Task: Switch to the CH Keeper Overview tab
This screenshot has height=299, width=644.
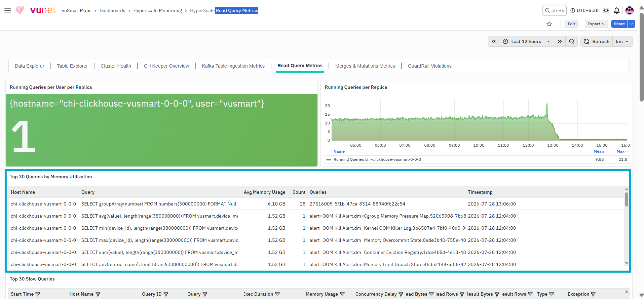Action: click(166, 66)
